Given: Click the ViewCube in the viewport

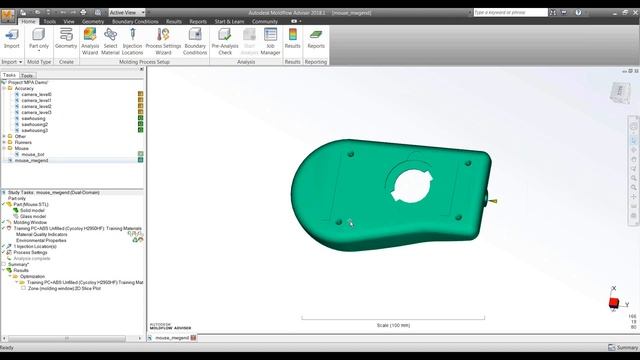Looking at the screenshot, I should [x=620, y=92].
